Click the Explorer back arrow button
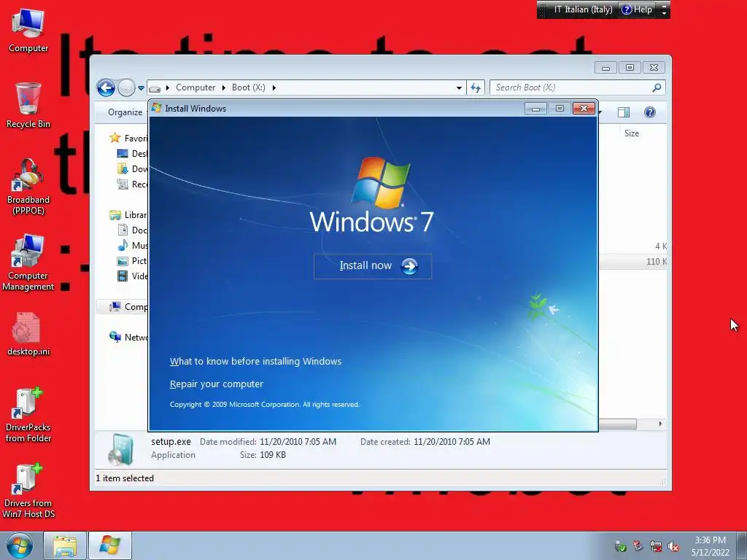This screenshot has width=747, height=560. pos(106,87)
